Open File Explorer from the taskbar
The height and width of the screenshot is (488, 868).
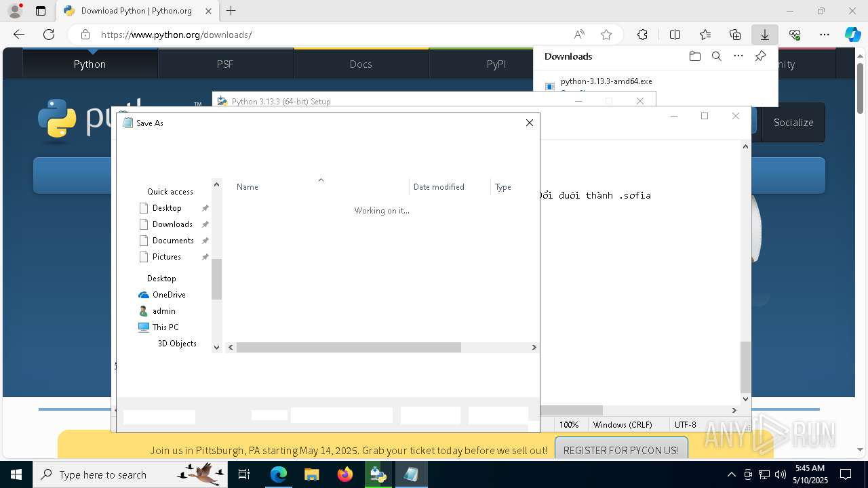311,474
